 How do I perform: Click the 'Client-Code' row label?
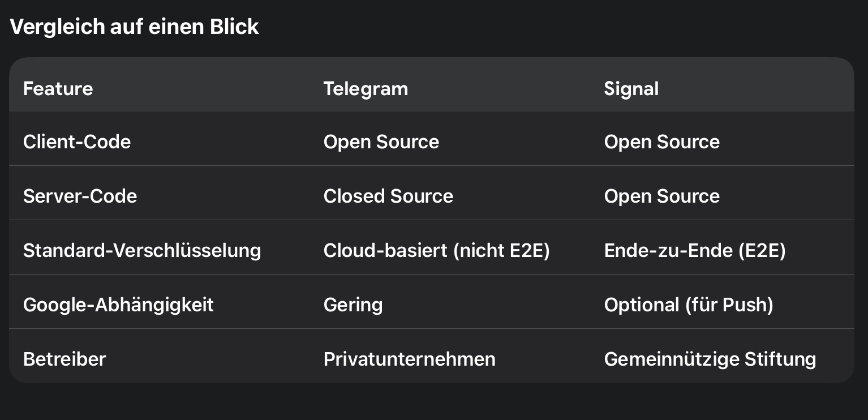tap(77, 142)
